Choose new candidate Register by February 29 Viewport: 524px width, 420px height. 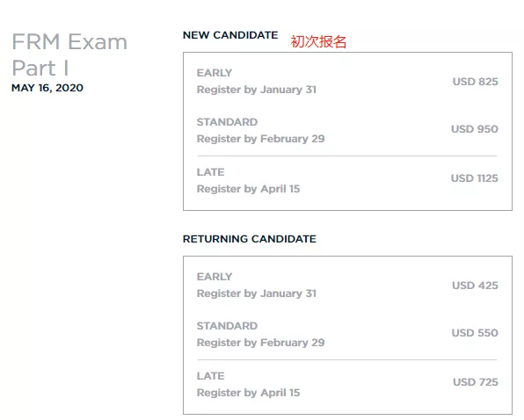[x=260, y=139]
